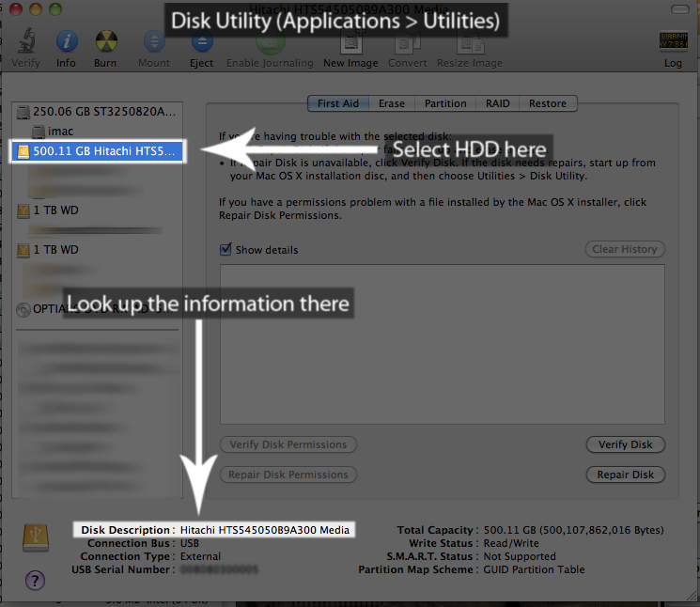Click the USB drive icon beside Disk Description

point(36,537)
